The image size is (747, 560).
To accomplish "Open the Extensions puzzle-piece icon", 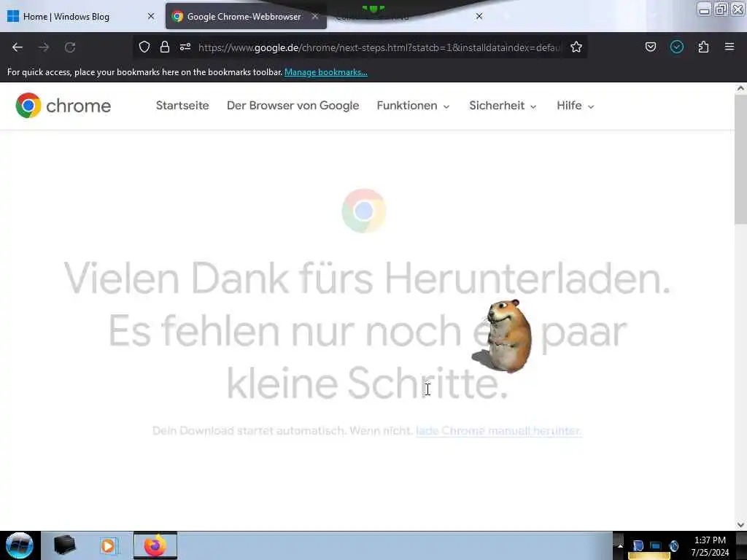I will pos(703,47).
